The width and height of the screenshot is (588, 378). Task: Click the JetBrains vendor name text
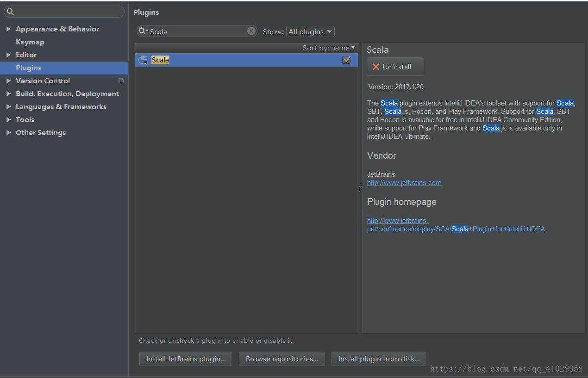tap(381, 174)
